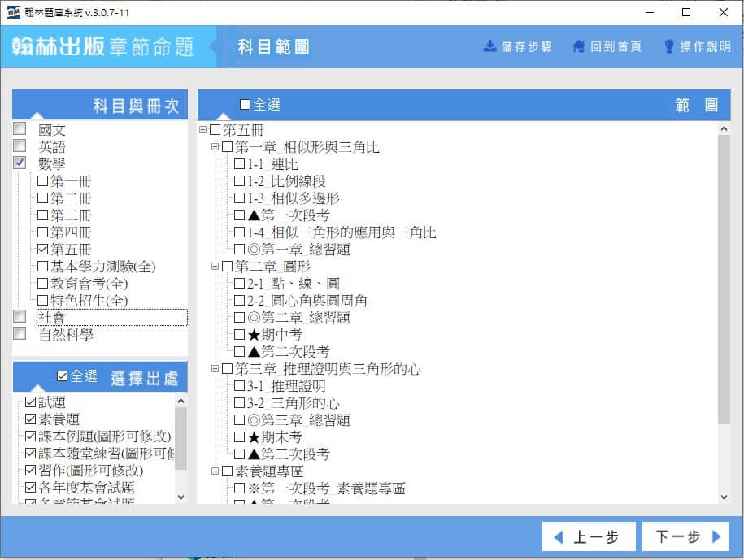Click the 科目範圍 step tab
Image resolution: width=744 pixels, height=560 pixels.
[x=274, y=47]
